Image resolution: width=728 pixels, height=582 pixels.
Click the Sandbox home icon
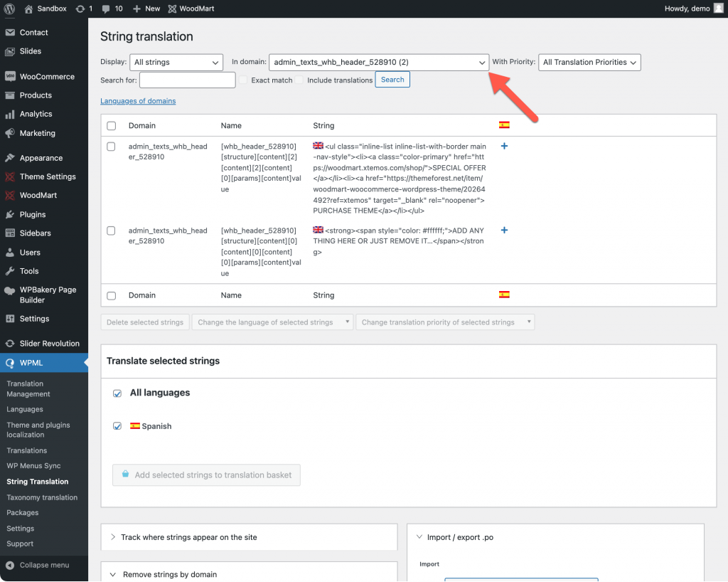[x=28, y=9]
